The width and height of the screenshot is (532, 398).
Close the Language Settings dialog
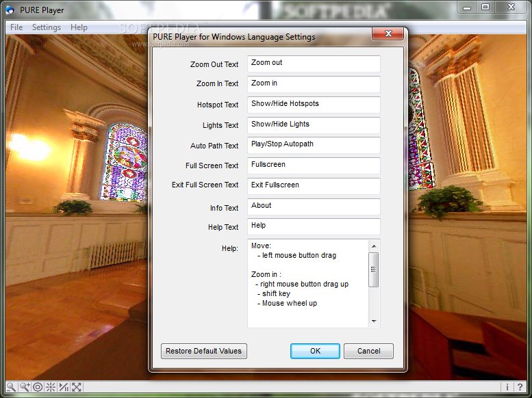click(x=388, y=34)
